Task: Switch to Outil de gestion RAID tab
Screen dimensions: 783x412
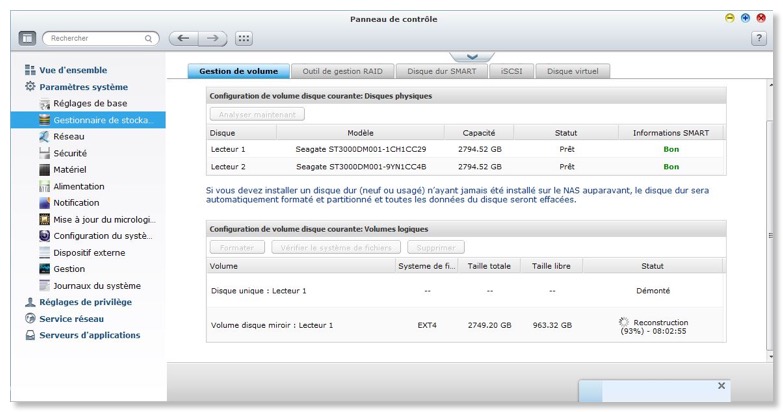Action: click(343, 71)
